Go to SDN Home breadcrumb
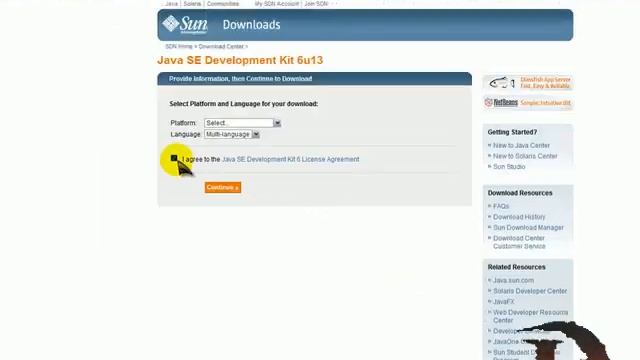640x360 pixels. (x=179, y=47)
